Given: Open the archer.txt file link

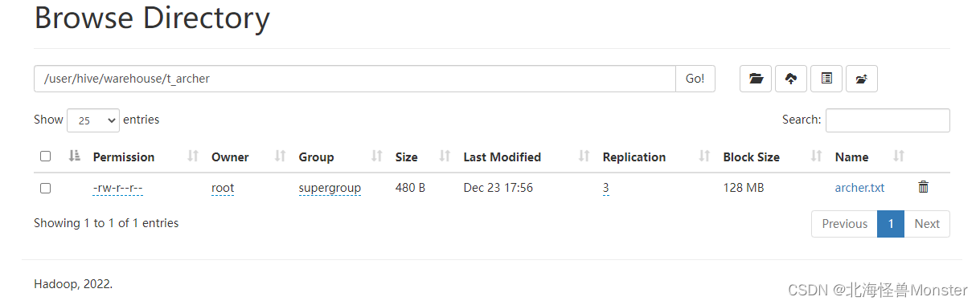Looking at the screenshot, I should (859, 188).
